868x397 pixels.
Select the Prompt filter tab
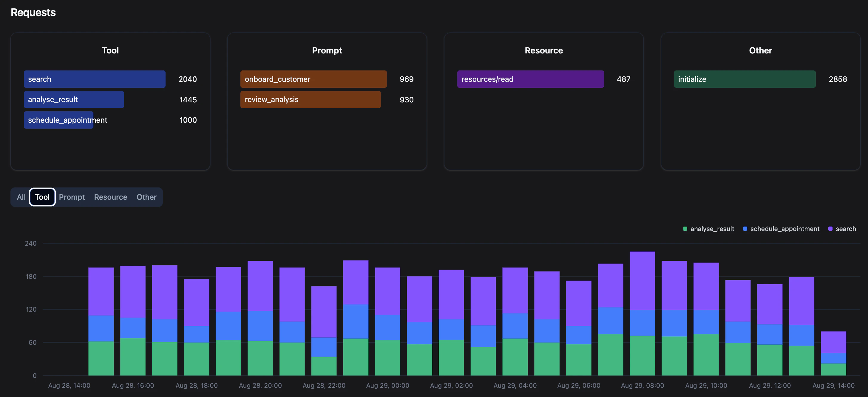pyautogui.click(x=72, y=197)
